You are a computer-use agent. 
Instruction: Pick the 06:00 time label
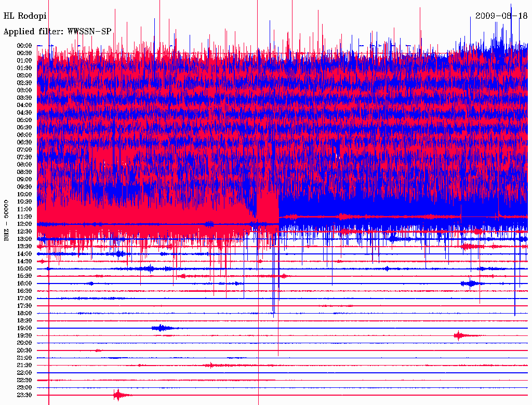24,135
